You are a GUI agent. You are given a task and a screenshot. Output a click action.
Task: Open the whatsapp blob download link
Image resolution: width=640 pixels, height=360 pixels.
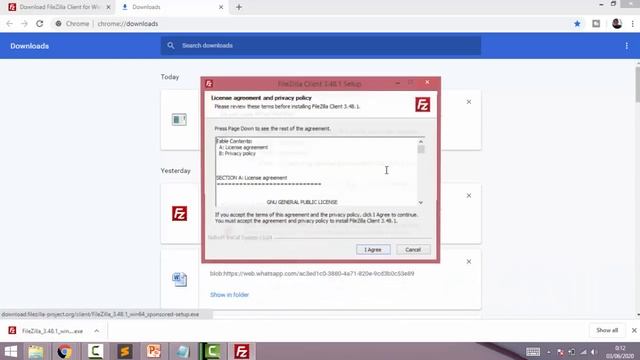tap(312, 273)
